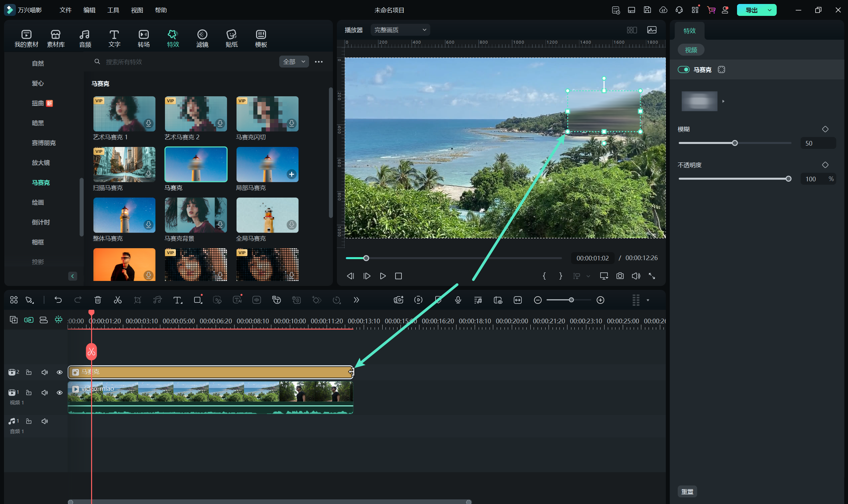Click the 重置 reset button
This screenshot has height=504, width=848.
687,491
